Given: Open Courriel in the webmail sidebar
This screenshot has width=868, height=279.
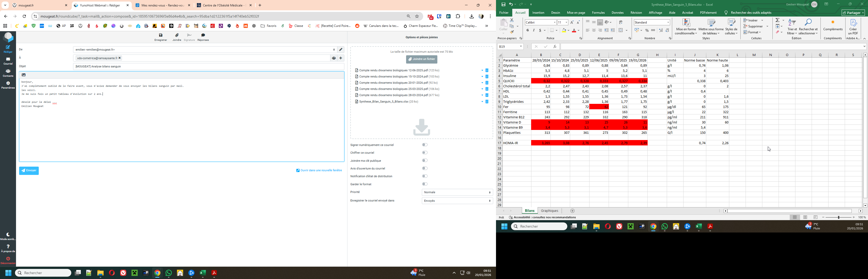Looking at the screenshot, I should [8, 61].
